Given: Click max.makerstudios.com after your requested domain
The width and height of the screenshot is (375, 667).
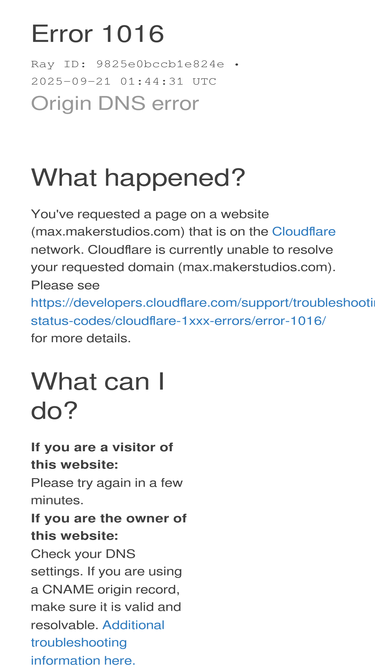Looking at the screenshot, I should (255, 268).
